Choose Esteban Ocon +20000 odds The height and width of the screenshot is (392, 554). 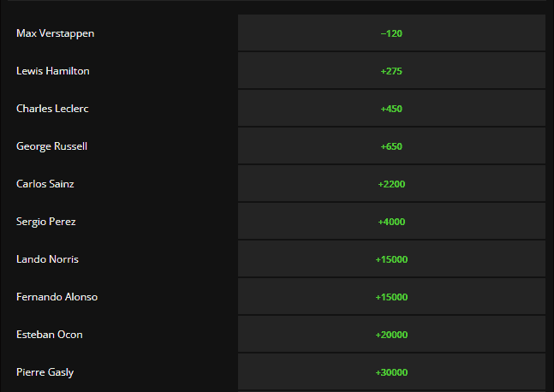tap(391, 335)
